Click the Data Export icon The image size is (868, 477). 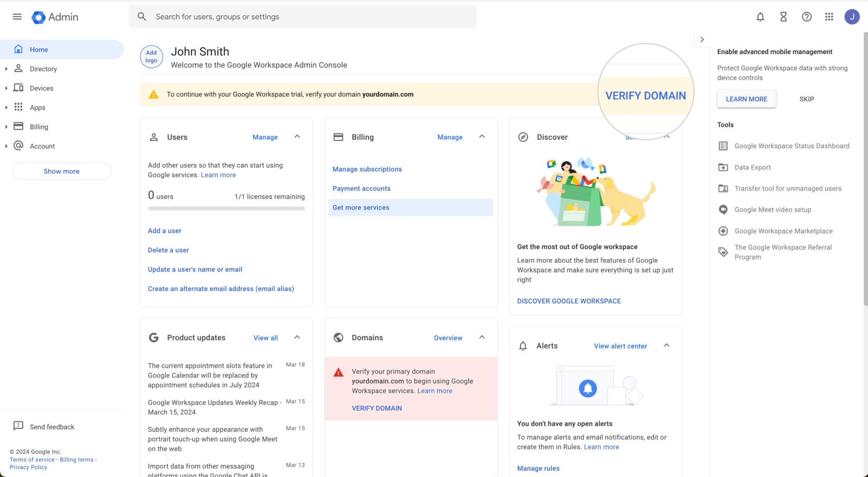723,167
